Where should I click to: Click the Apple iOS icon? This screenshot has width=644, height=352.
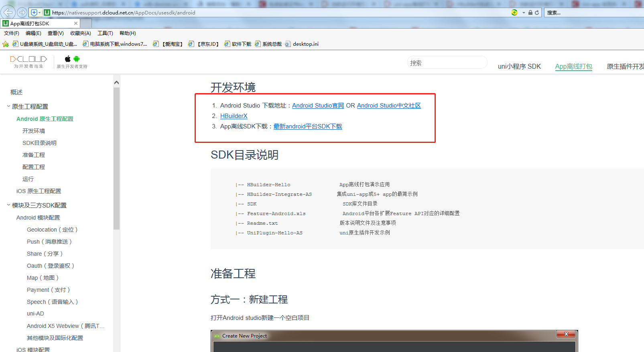click(68, 59)
